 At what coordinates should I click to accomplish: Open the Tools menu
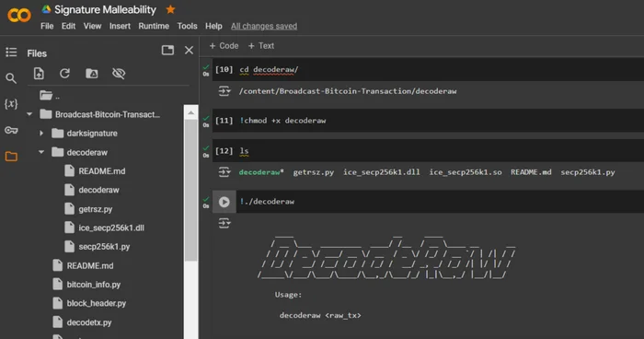point(187,26)
